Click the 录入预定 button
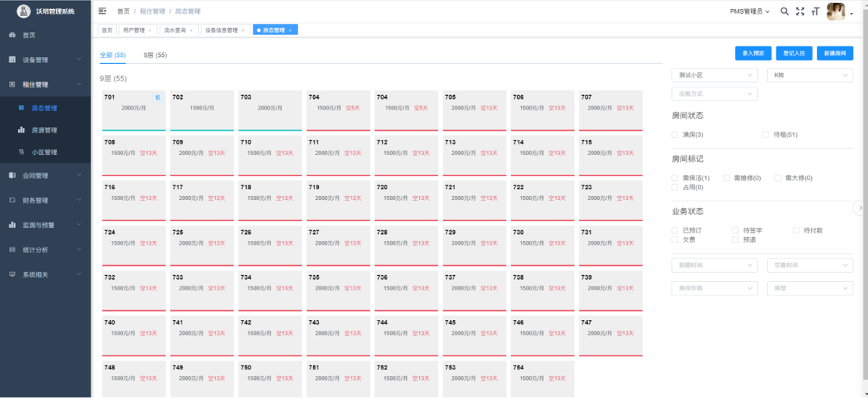The height and width of the screenshot is (402, 868). pos(753,53)
